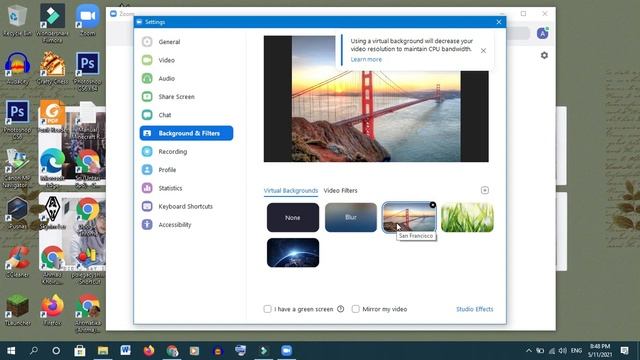Image resolution: width=640 pixels, height=360 pixels.
Task: Open the clock and calendar flyout
Action: 600,351
